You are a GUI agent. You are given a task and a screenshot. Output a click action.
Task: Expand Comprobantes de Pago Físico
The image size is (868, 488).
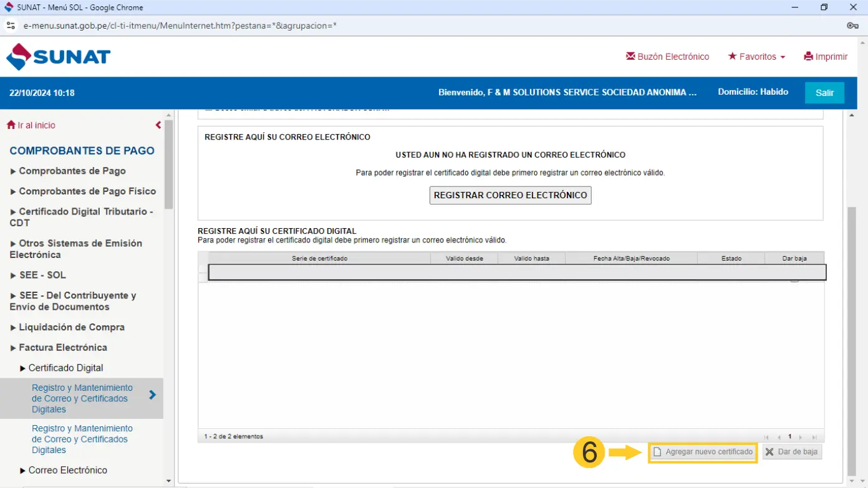coord(87,191)
